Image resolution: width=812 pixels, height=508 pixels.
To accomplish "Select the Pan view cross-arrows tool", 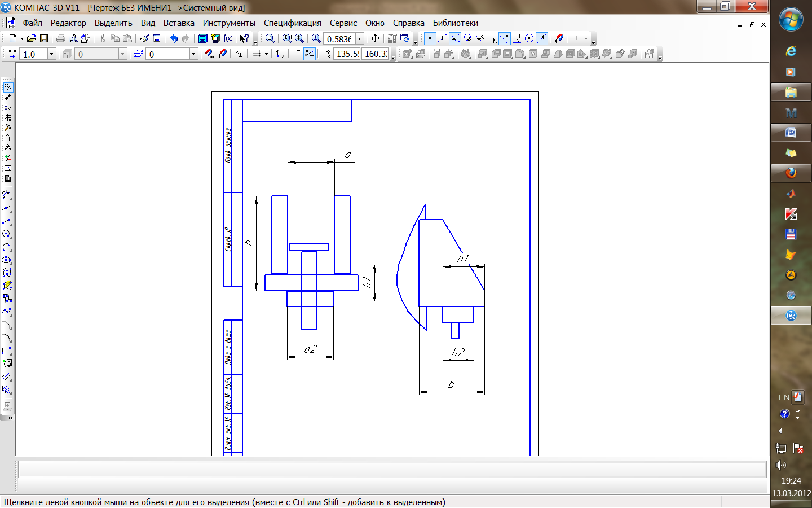I will 375,38.
